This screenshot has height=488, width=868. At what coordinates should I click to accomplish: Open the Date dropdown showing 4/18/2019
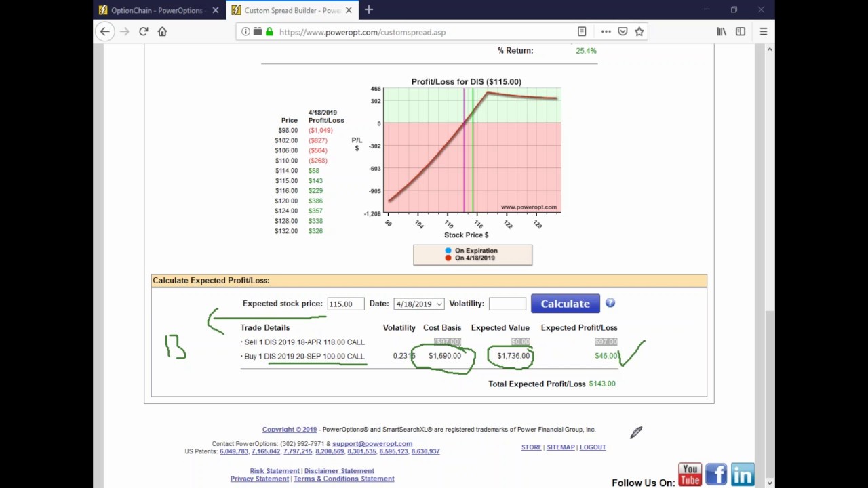419,304
